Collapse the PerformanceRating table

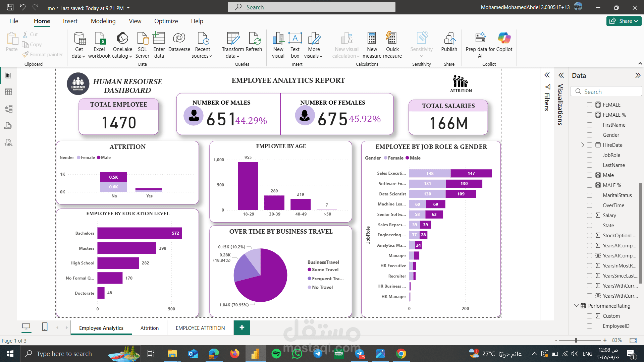click(576, 306)
